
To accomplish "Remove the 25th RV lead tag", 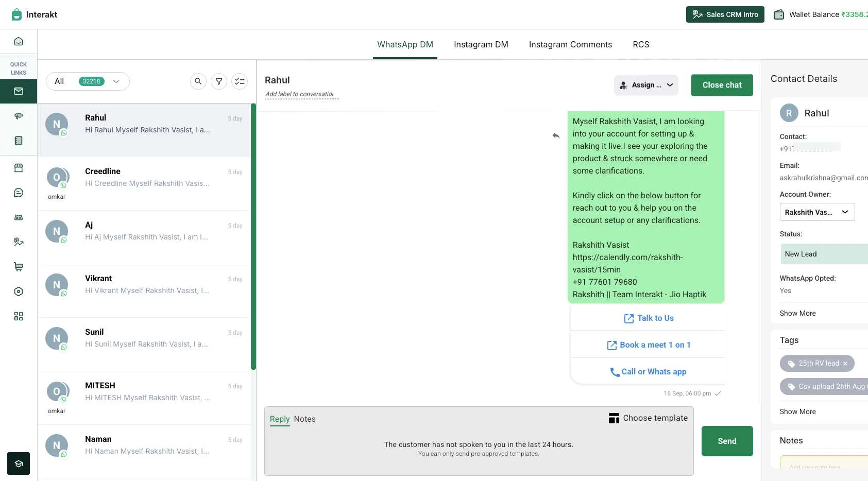I will tap(845, 363).
